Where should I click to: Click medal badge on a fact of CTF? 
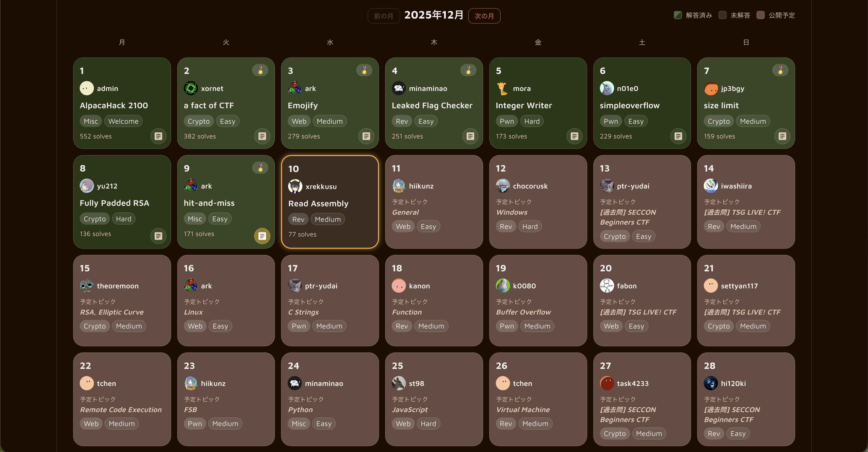tap(260, 70)
